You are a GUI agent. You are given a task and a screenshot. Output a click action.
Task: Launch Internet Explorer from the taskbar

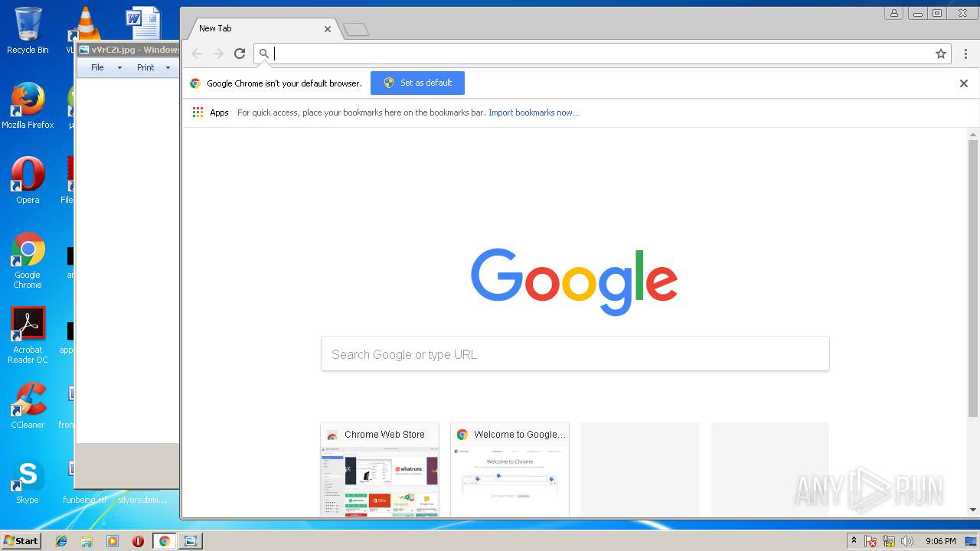61,541
